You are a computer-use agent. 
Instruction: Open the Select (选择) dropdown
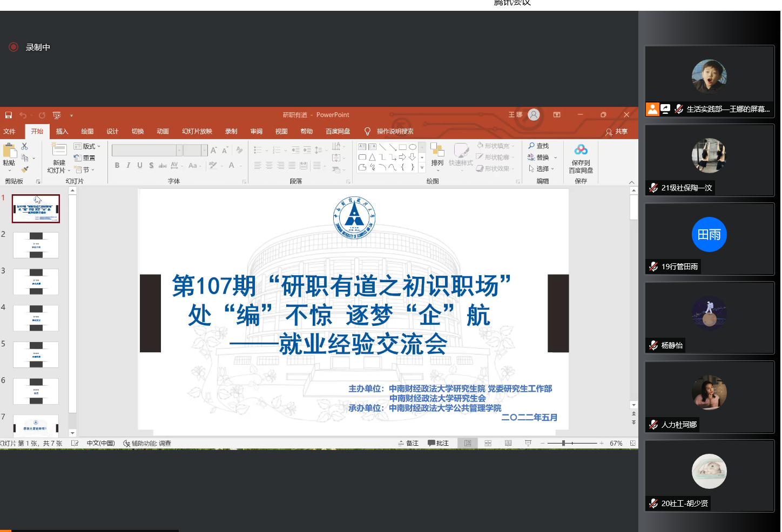point(542,169)
